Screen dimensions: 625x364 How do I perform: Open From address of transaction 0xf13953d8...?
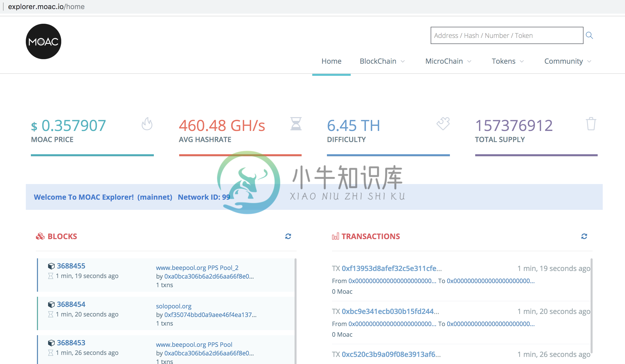(x=392, y=281)
